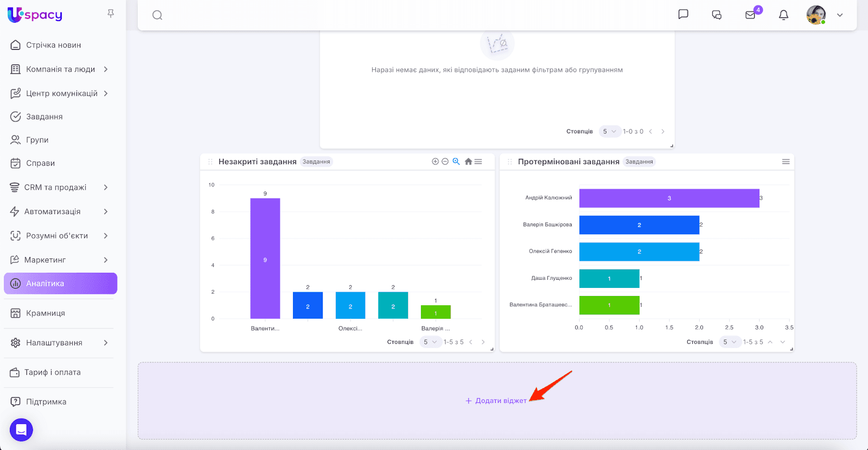Expand the Автоматизація submenu
868x450 pixels.
click(106, 211)
